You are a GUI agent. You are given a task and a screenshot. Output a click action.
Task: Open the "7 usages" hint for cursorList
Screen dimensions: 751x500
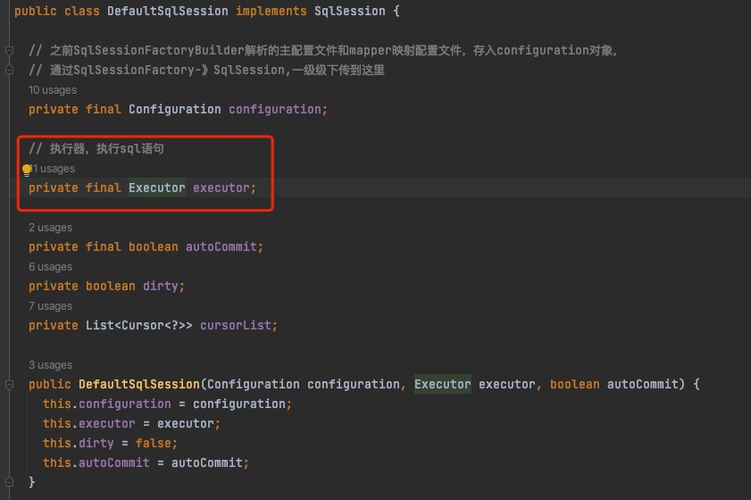coord(50,306)
